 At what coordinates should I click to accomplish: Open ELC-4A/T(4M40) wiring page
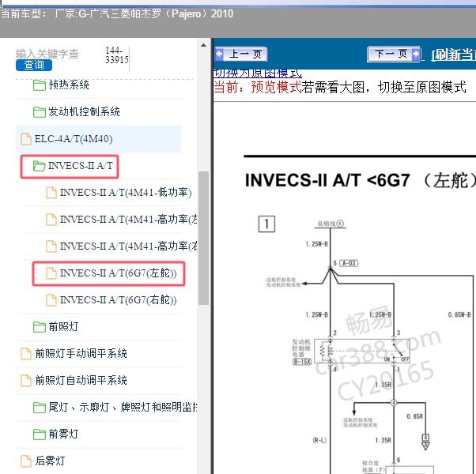(x=74, y=139)
